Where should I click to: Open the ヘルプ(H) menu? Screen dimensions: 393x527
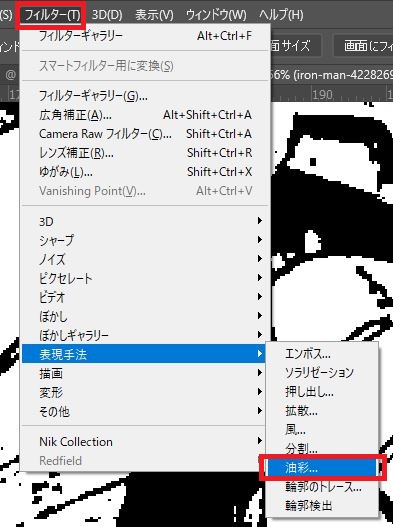[281, 15]
